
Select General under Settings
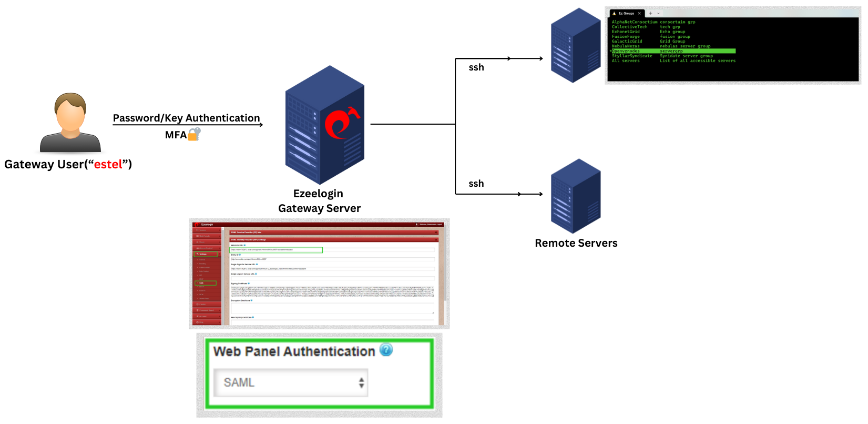pyautogui.click(x=202, y=260)
